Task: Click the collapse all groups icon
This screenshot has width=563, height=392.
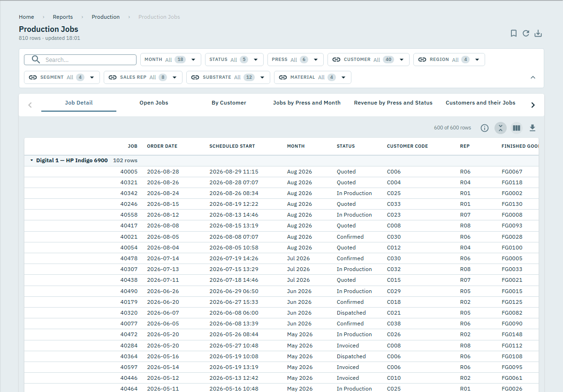Action: [x=501, y=128]
